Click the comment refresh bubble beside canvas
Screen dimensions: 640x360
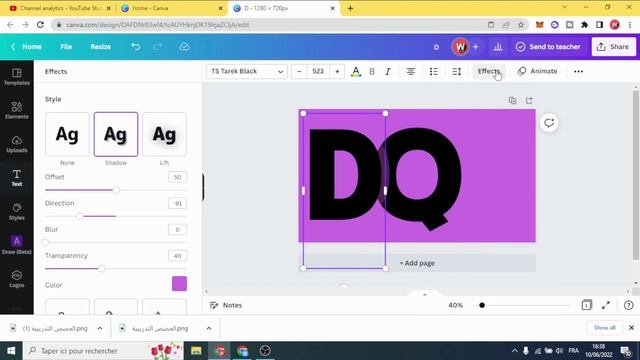coord(549,122)
